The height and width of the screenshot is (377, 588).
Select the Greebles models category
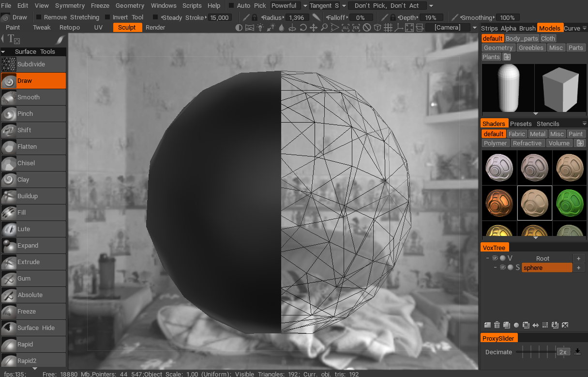click(531, 47)
